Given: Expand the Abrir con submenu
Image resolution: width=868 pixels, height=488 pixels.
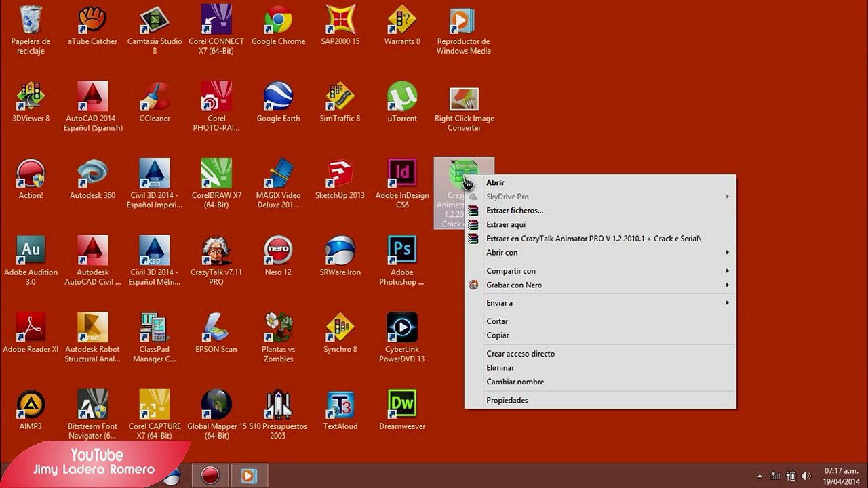Looking at the screenshot, I should [600, 253].
